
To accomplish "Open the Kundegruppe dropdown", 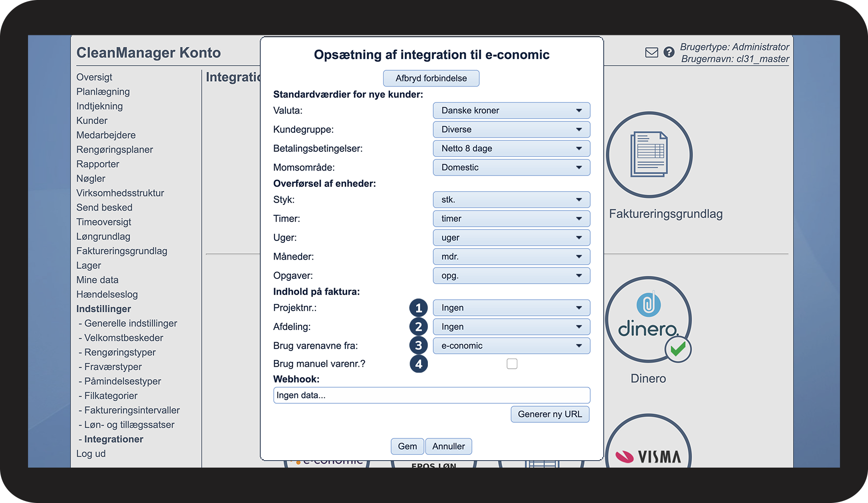I will click(511, 130).
